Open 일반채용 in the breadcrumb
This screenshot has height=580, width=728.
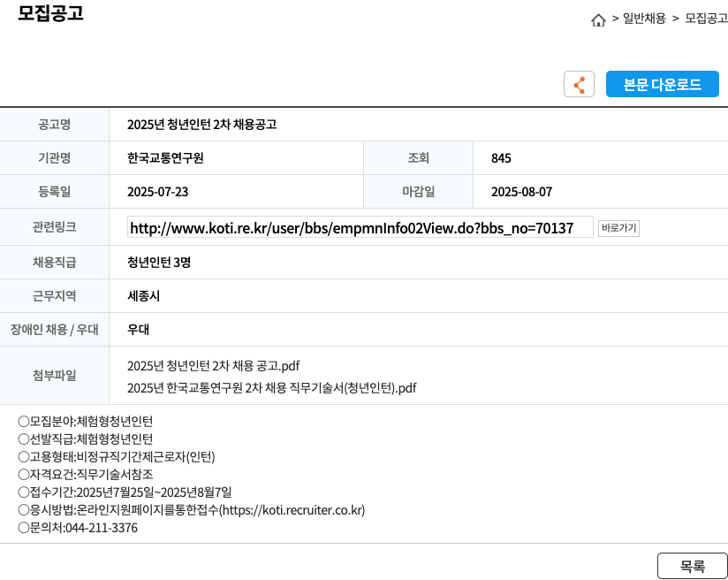click(644, 18)
